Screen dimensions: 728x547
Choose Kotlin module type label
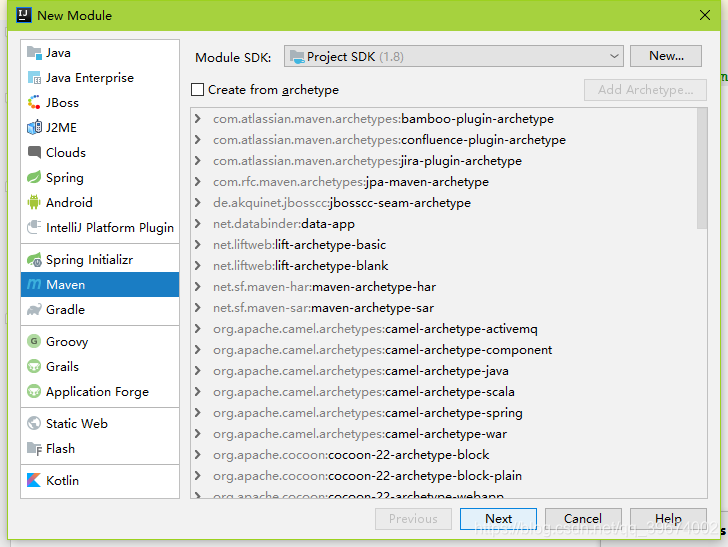point(62,480)
